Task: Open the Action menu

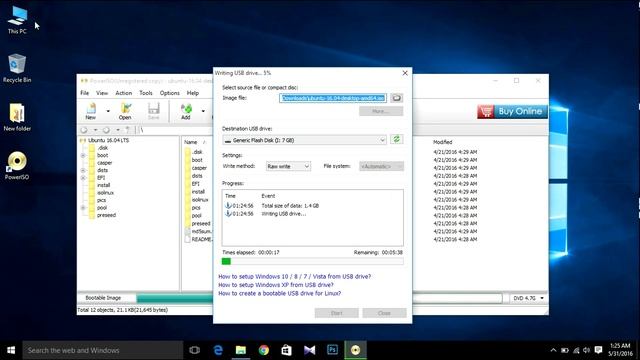Action: (x=124, y=93)
